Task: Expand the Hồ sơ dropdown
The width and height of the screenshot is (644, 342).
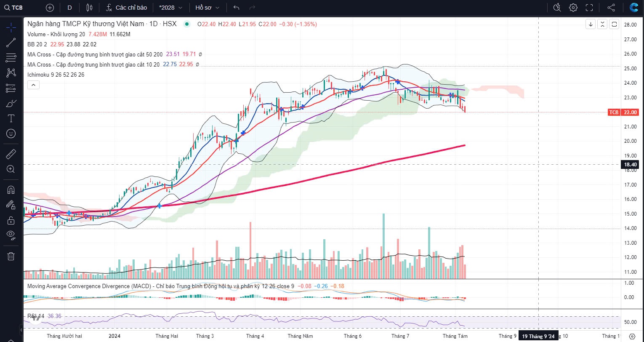Action: (x=207, y=8)
